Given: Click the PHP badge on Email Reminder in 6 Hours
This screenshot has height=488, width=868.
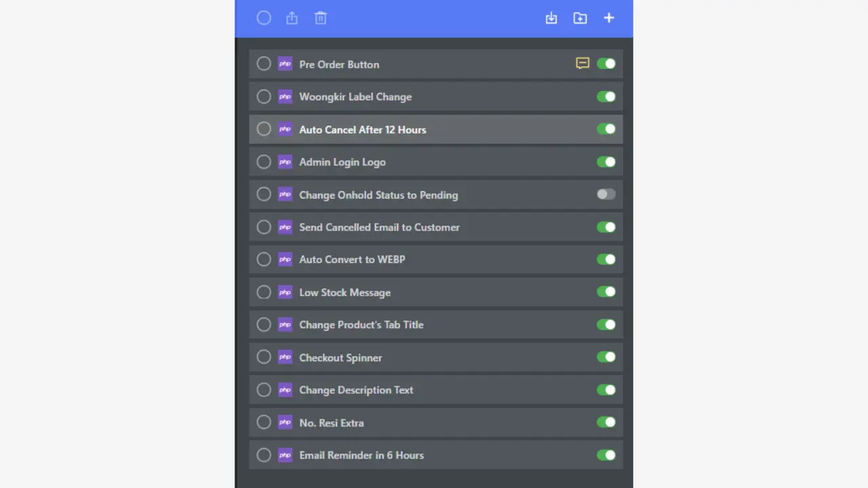Looking at the screenshot, I should pos(285,455).
